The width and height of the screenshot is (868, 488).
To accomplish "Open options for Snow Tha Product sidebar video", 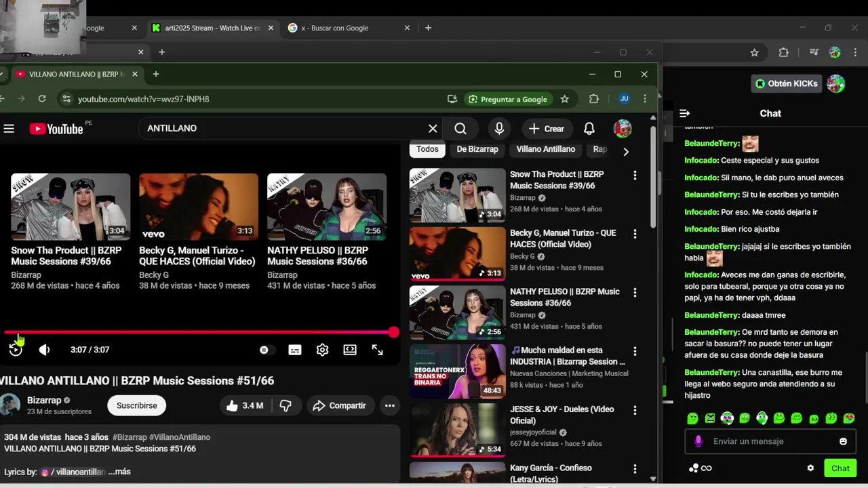I will pos(635,176).
